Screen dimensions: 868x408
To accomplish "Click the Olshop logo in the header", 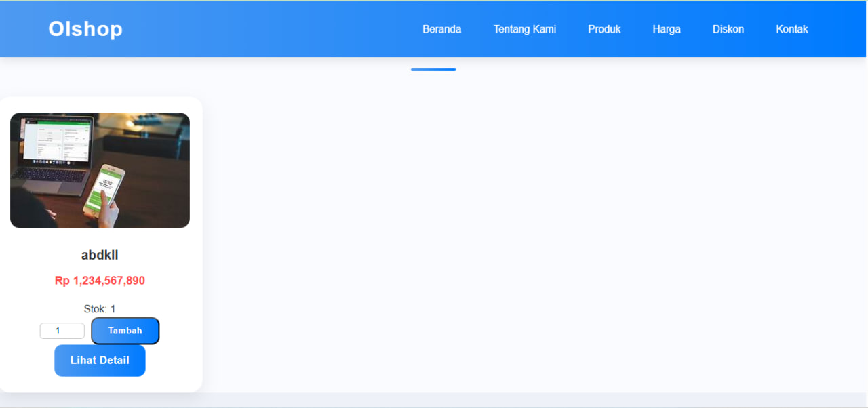I will pyautogui.click(x=85, y=29).
